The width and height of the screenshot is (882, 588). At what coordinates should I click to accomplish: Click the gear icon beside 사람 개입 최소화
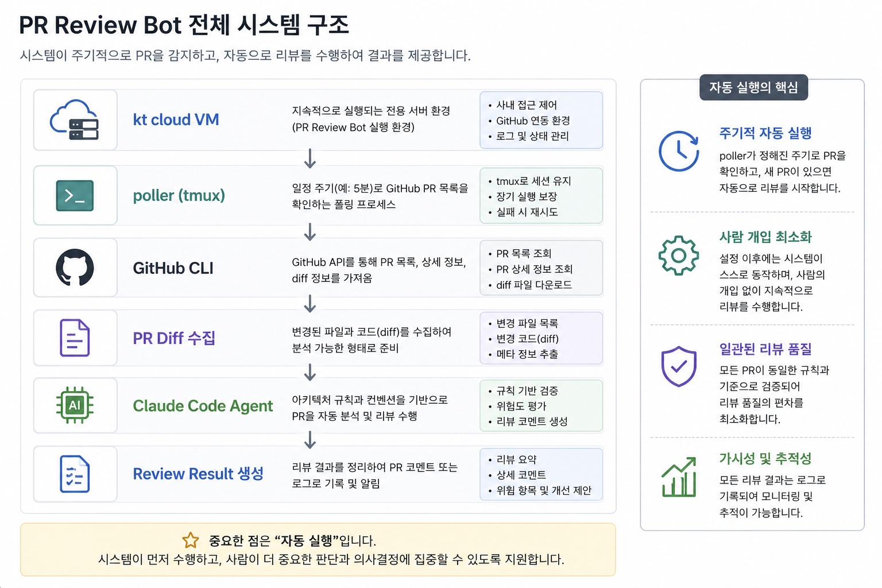(x=679, y=255)
